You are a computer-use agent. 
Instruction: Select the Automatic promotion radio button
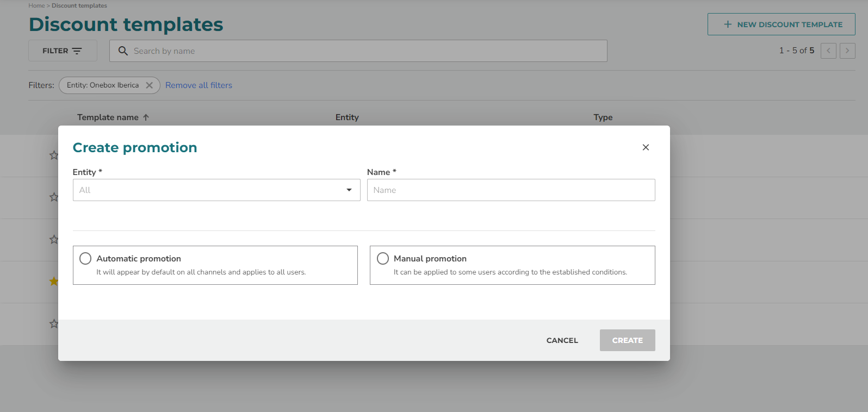pos(85,259)
